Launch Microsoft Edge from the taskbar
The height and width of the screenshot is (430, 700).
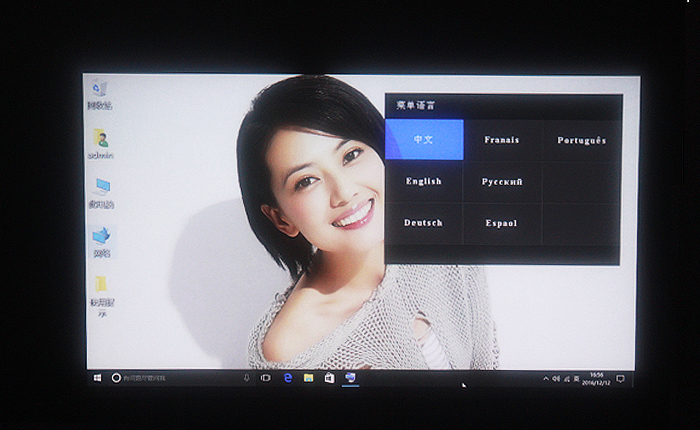[287, 378]
